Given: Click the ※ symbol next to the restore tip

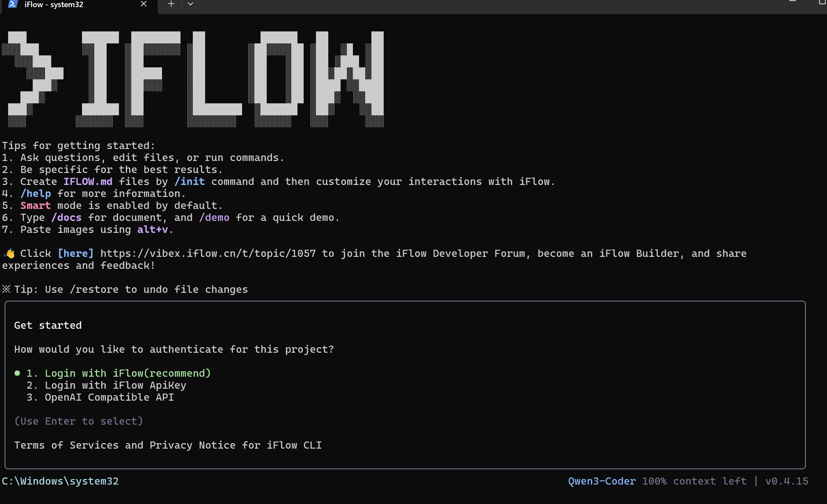Looking at the screenshot, I should coord(6,289).
